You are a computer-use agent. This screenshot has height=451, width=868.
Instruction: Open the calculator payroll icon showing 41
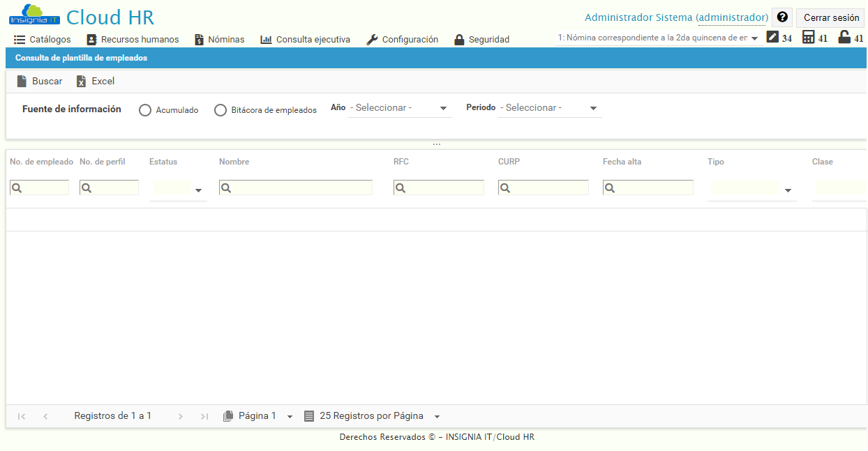click(809, 38)
